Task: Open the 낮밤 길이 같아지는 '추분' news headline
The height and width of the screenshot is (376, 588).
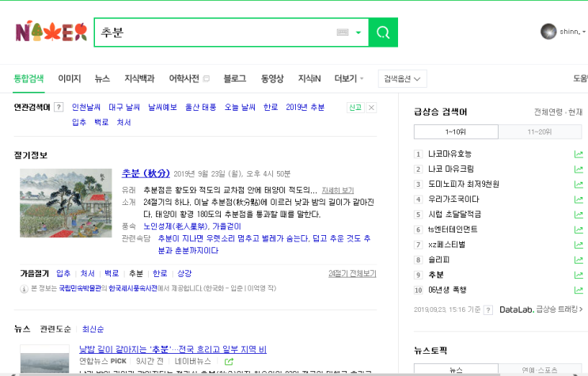Action: (173, 349)
